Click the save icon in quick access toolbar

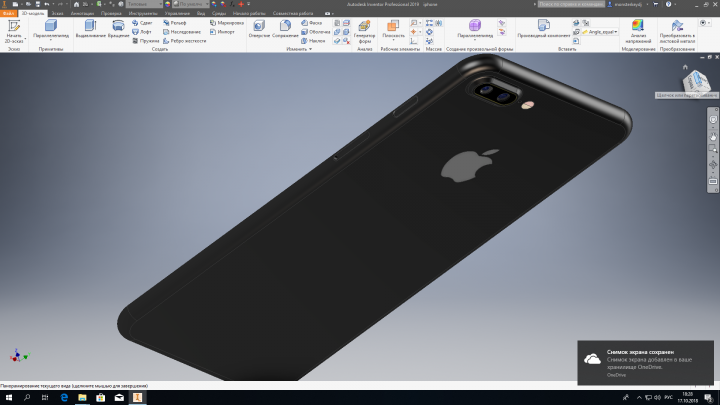(x=38, y=4)
